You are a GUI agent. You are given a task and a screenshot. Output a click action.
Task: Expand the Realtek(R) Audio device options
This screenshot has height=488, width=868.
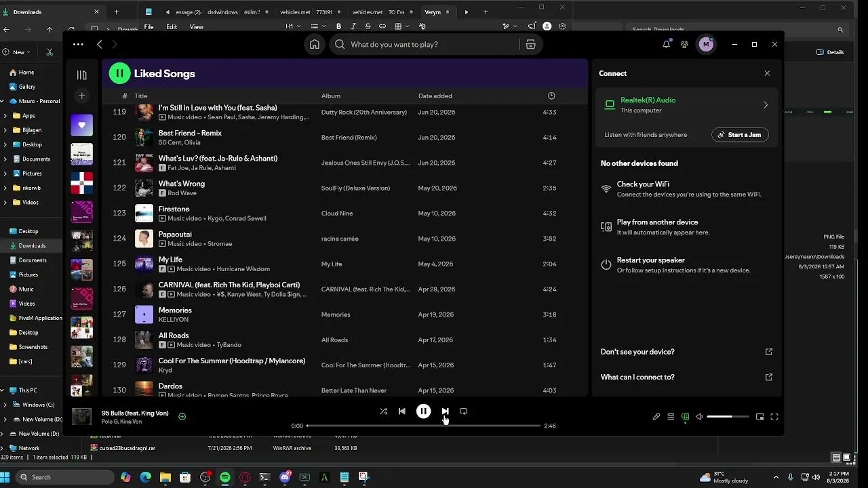[766, 105]
